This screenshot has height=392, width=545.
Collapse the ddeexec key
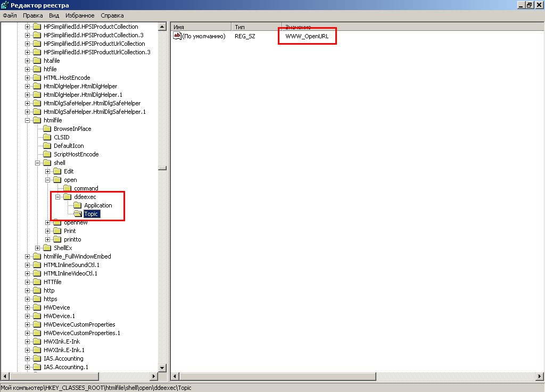click(x=58, y=197)
